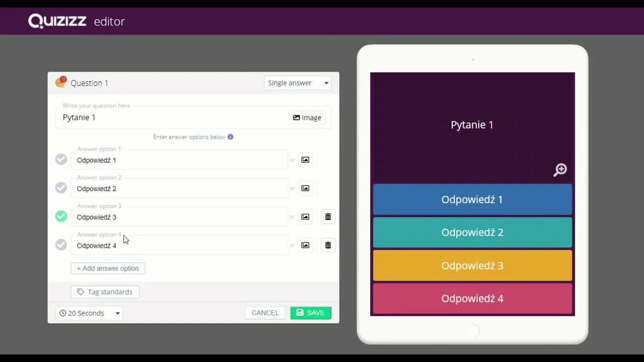Delete Answer option 3 with trash icon
The height and width of the screenshot is (362, 644).
328,217
